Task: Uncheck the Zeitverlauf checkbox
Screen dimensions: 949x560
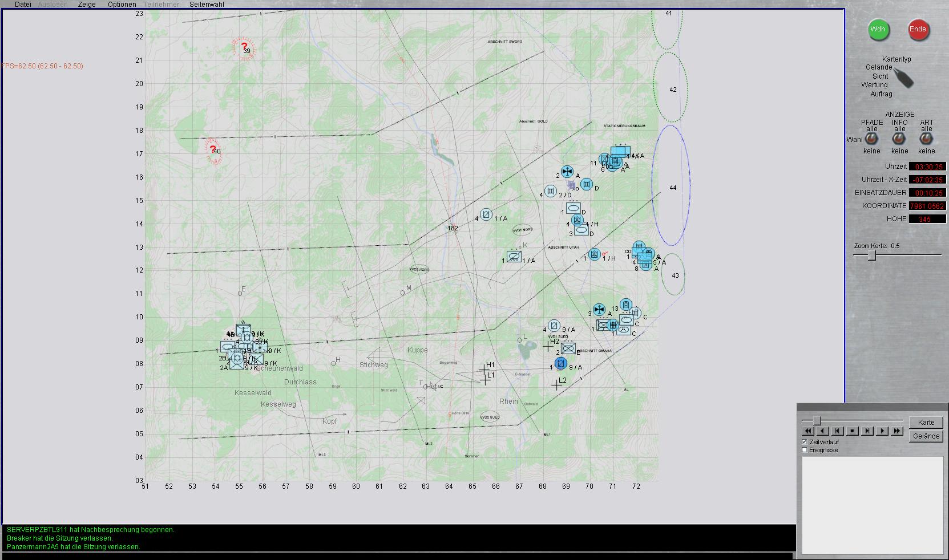Action: click(805, 442)
